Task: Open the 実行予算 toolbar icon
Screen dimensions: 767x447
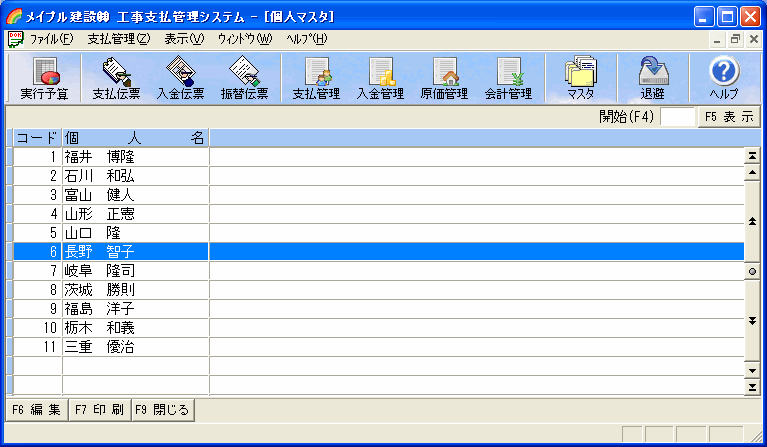Action: [x=45, y=78]
